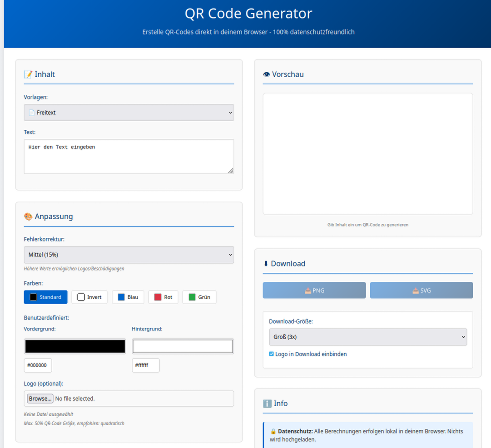Click the eye icon beside Vorschau
The height and width of the screenshot is (448, 491).
(267, 74)
